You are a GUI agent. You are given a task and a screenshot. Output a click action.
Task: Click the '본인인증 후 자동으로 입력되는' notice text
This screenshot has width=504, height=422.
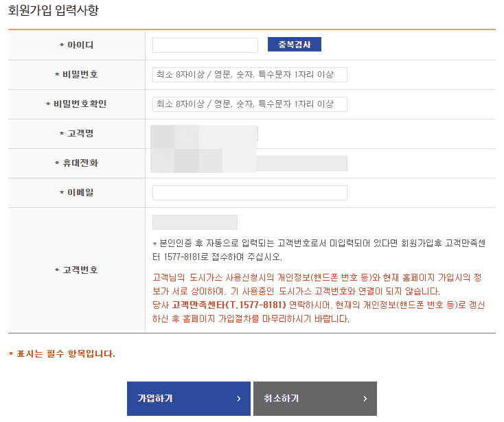coord(319,250)
